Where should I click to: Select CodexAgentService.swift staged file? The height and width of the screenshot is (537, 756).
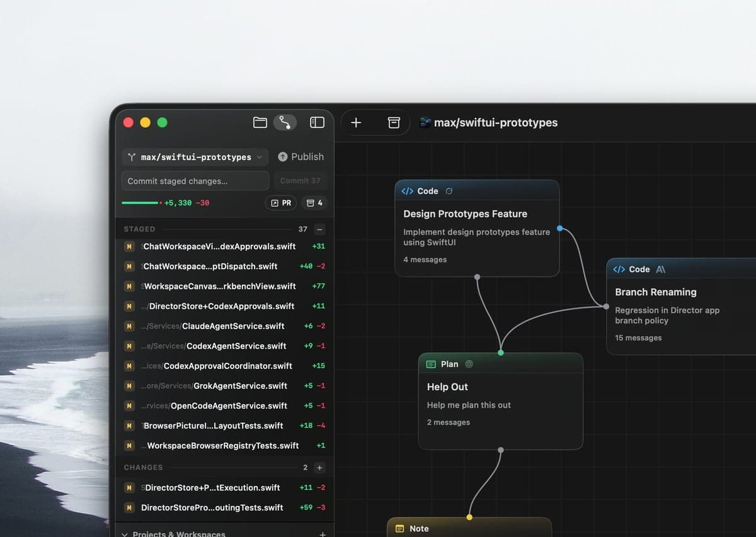225,346
